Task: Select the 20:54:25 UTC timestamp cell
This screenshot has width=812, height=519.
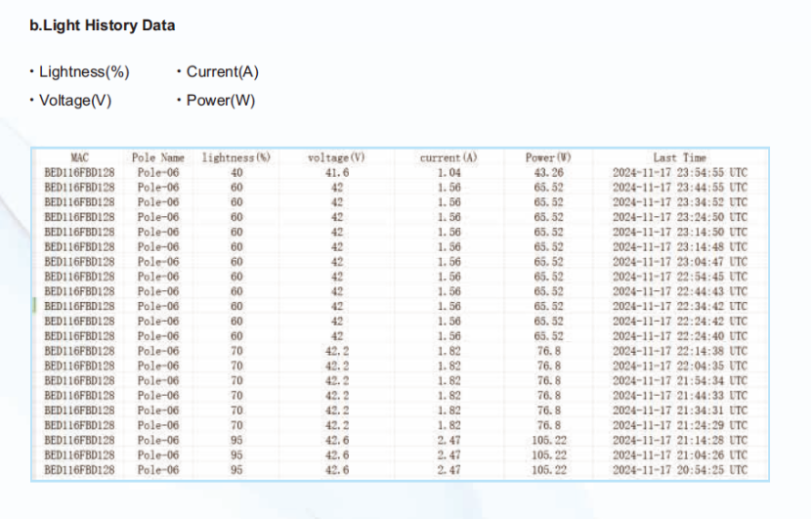Action: click(680, 470)
